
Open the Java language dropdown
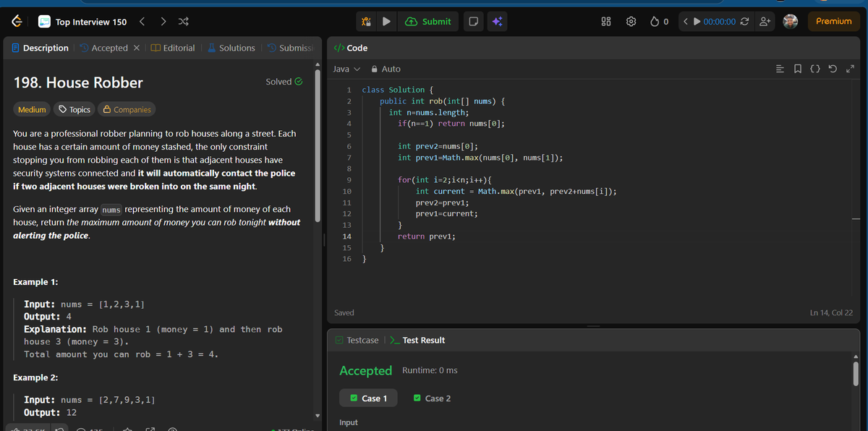(346, 69)
